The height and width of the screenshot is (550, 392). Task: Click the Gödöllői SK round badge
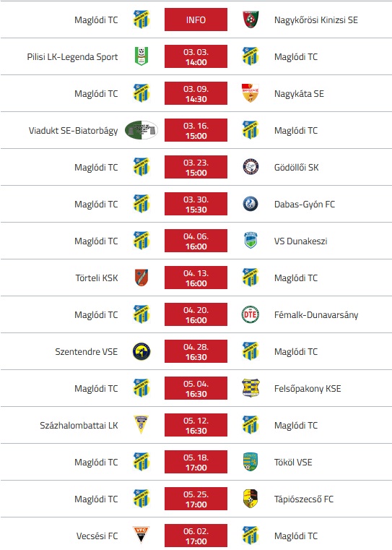pos(250,167)
